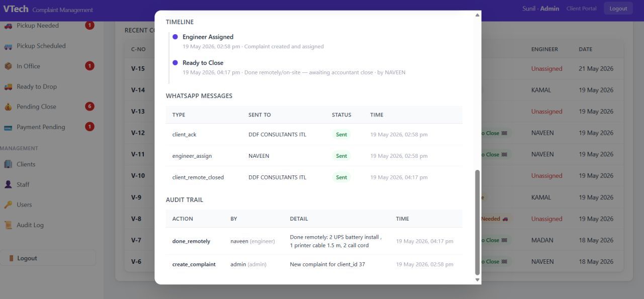Click the modal scrollbar up arrow
Screen dimensions: 644x299
pos(477,15)
